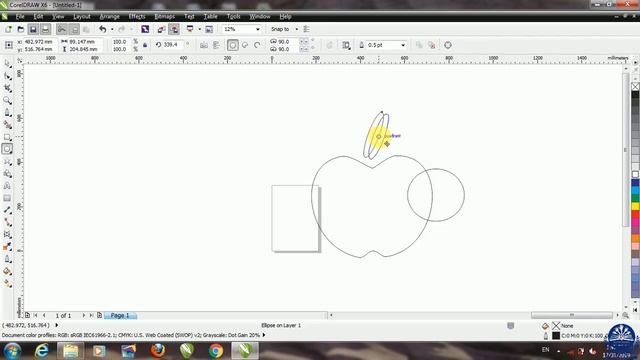Open a file with folder icon
The image size is (640, 360).
point(20,29)
